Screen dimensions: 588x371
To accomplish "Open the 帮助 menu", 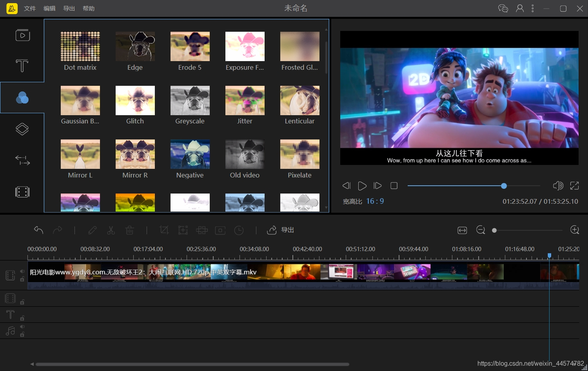I will point(89,8).
